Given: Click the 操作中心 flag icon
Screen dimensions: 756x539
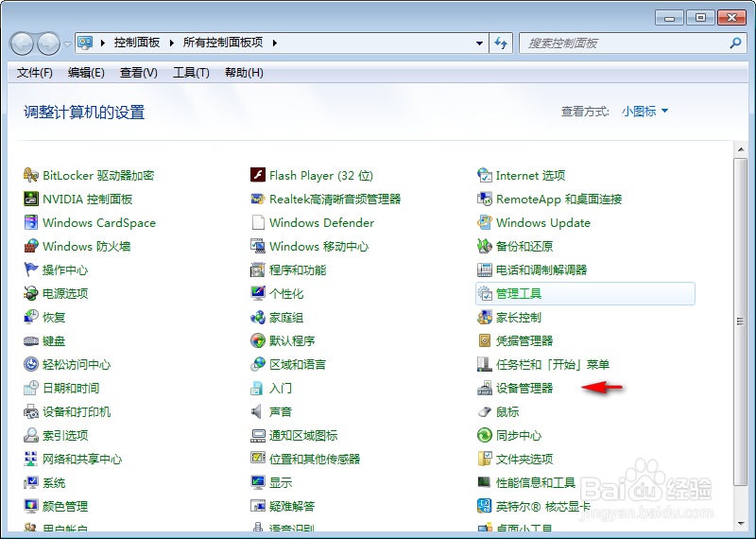Looking at the screenshot, I should pos(31,269).
